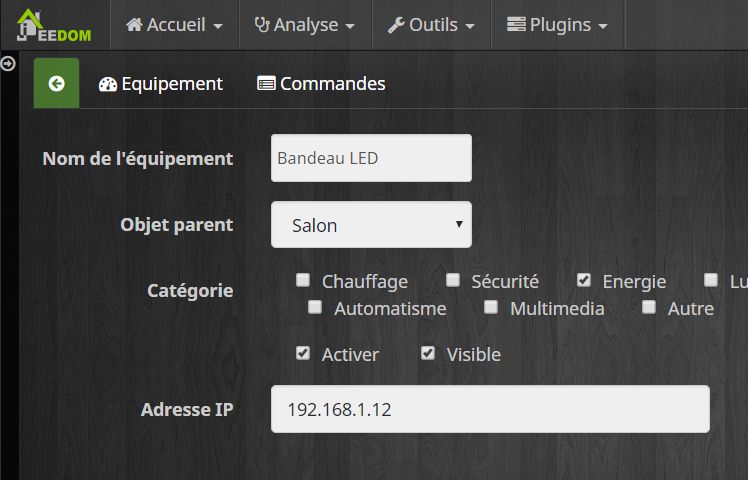
Task: Open the Plugins menu
Action: pyautogui.click(x=557, y=25)
